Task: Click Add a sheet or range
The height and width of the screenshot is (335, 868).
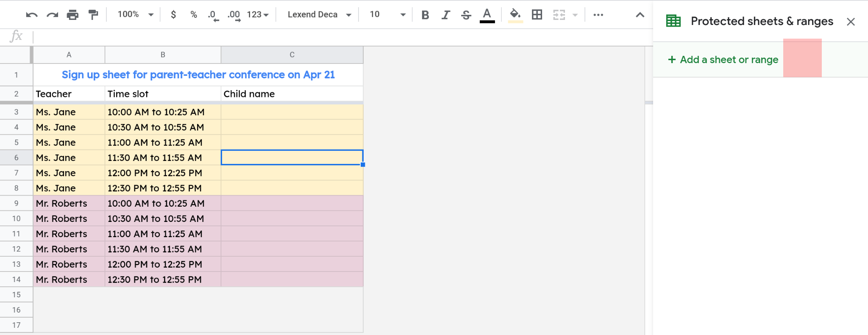Action: pos(723,60)
